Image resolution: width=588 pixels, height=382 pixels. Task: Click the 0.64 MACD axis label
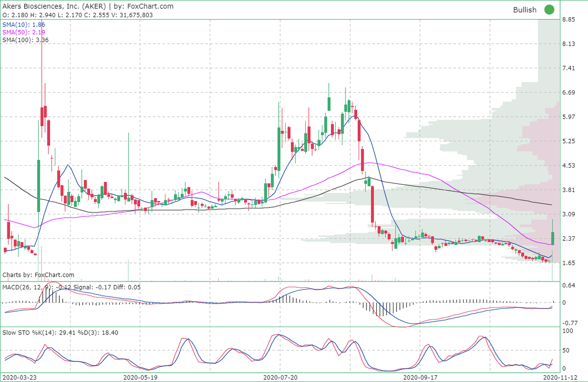pyautogui.click(x=568, y=285)
